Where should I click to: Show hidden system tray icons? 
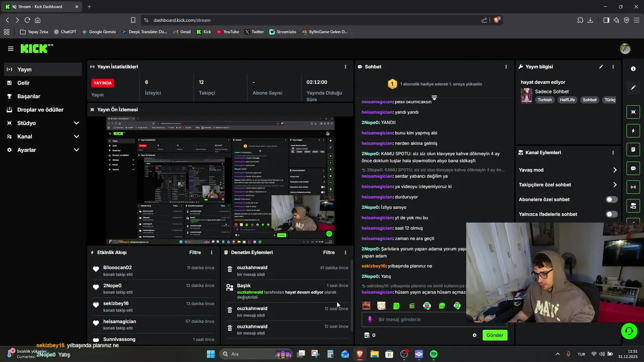(557, 354)
